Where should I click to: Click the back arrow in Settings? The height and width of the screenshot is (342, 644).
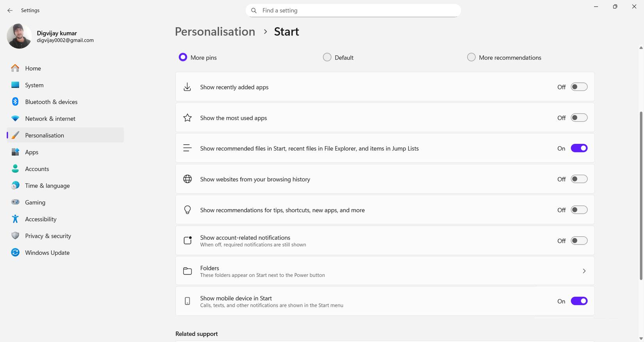point(10,11)
